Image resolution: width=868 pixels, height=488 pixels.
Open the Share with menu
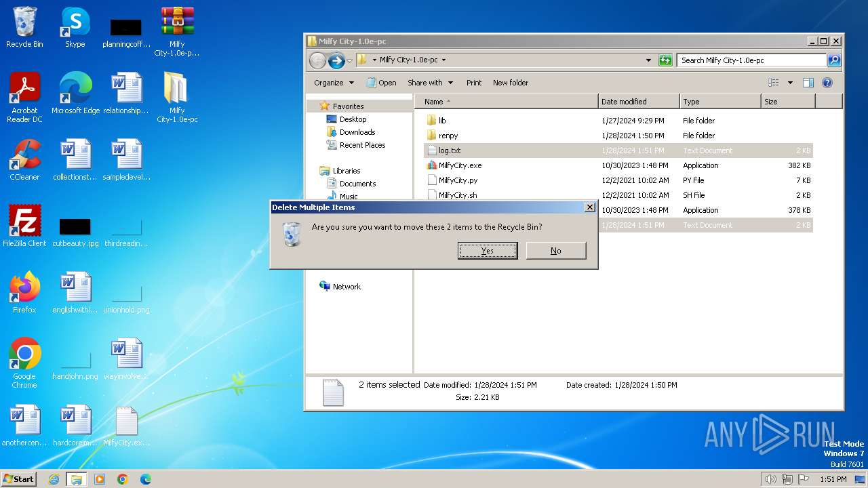pos(430,83)
